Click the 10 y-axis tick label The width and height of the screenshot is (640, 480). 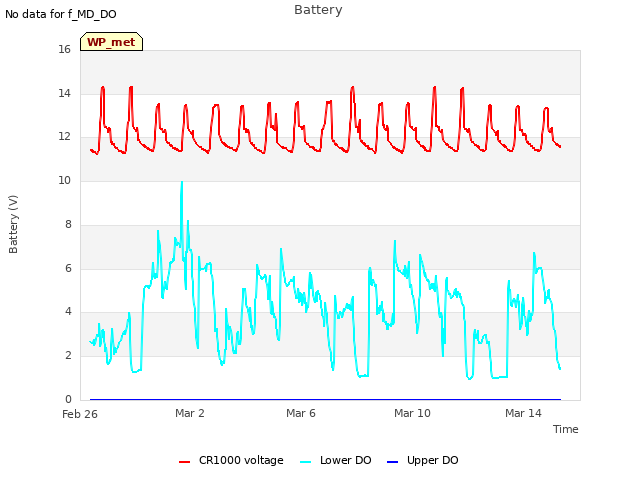(64, 180)
